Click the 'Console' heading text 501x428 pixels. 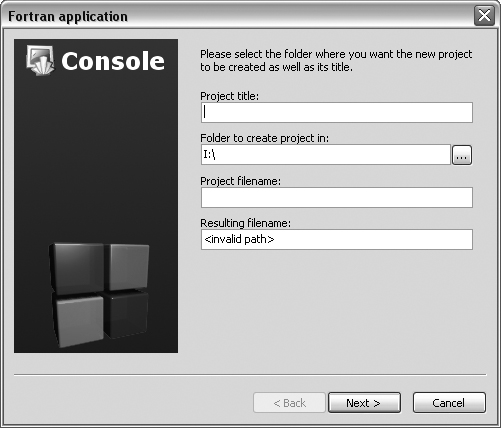pyautogui.click(x=113, y=61)
